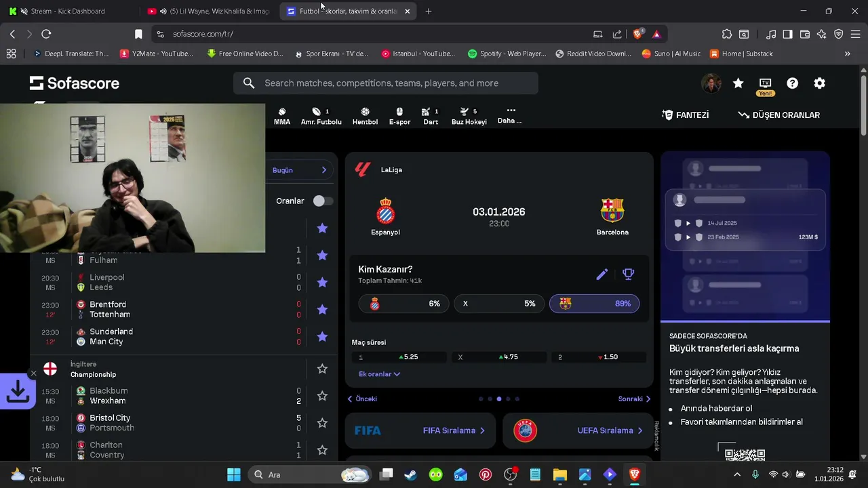This screenshot has width=868, height=488.
Task: Favorite the Bristol City vs Portsmouth star
Action: click(x=322, y=423)
